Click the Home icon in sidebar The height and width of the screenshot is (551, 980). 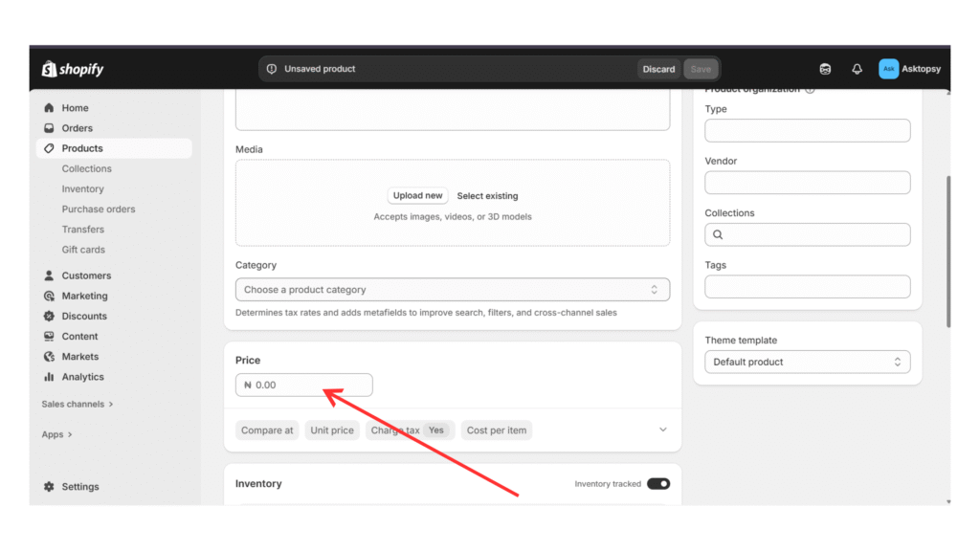49,108
